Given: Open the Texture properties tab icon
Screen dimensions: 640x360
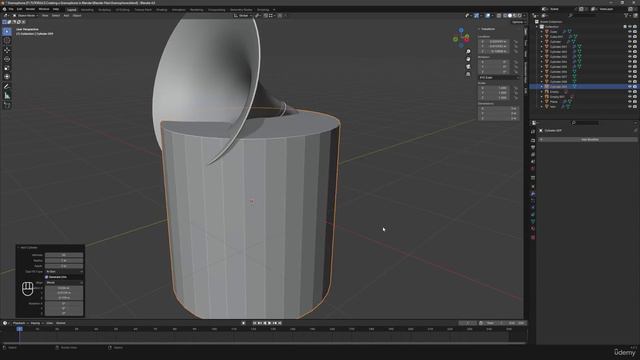Looking at the screenshot, I should pyautogui.click(x=533, y=237).
